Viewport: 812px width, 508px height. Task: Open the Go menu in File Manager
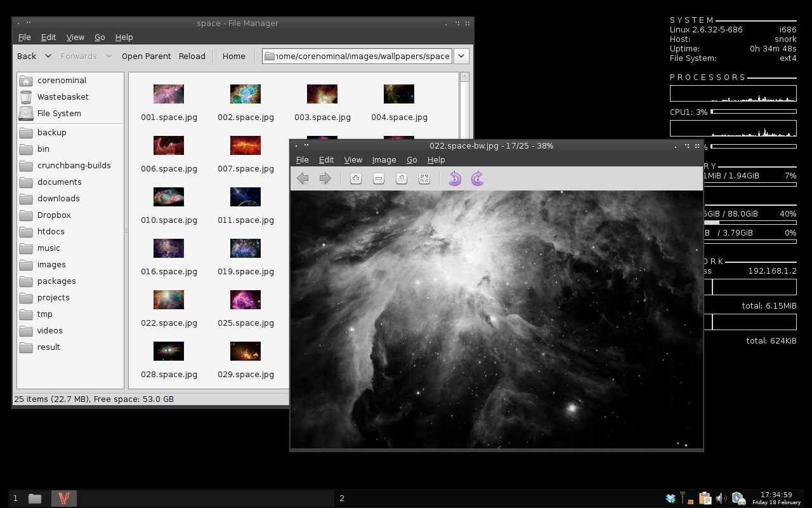pos(100,37)
